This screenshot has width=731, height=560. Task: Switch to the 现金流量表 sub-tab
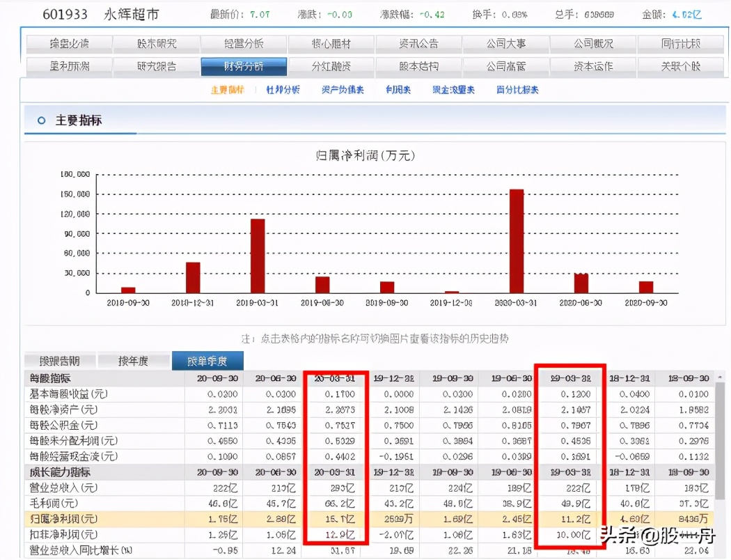click(453, 90)
